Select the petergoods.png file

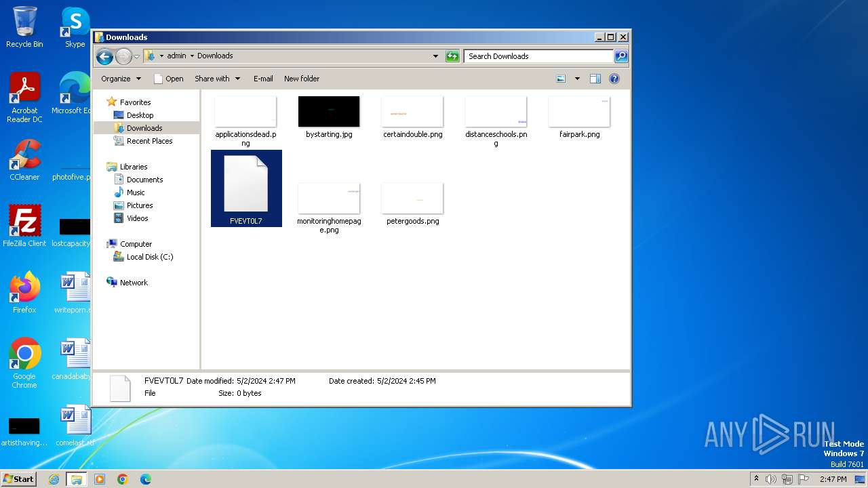(x=412, y=204)
